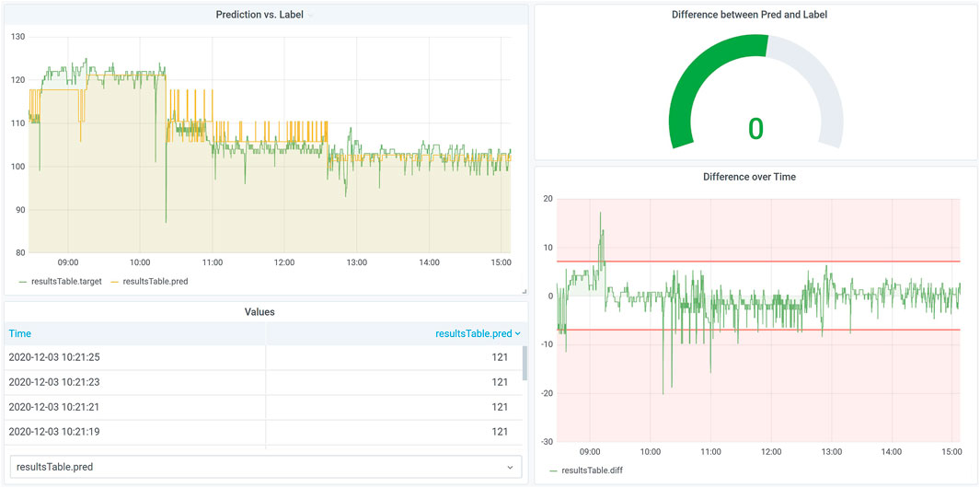Viewport: 980px width, 488px height.
Task: Click the Values table vertical scrollbar
Action: tap(525, 363)
